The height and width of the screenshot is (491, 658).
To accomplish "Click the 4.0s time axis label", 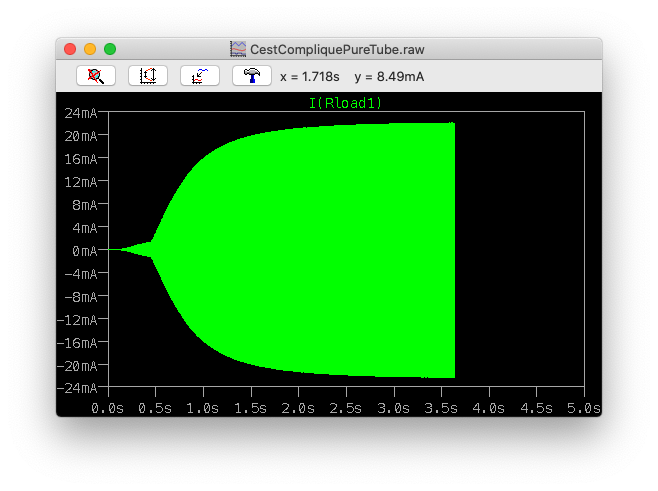I will (x=488, y=408).
